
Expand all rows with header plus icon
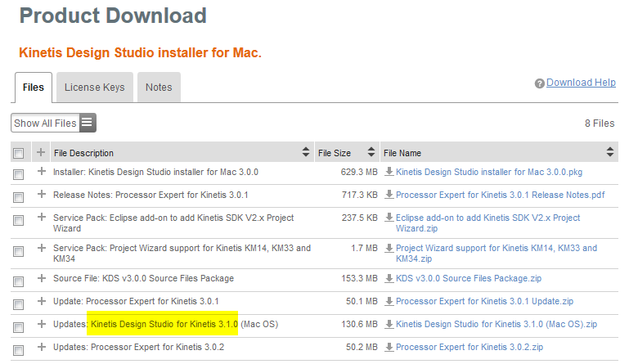(x=41, y=152)
